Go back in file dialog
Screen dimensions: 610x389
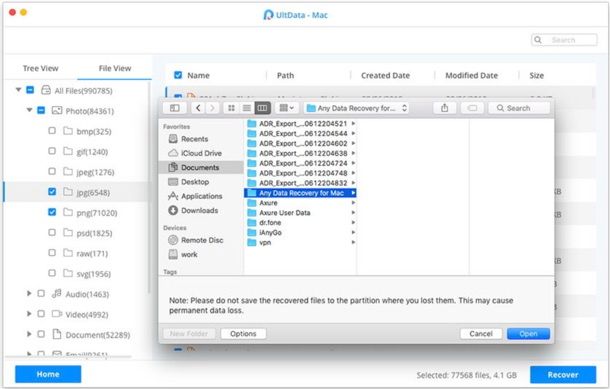(x=198, y=108)
